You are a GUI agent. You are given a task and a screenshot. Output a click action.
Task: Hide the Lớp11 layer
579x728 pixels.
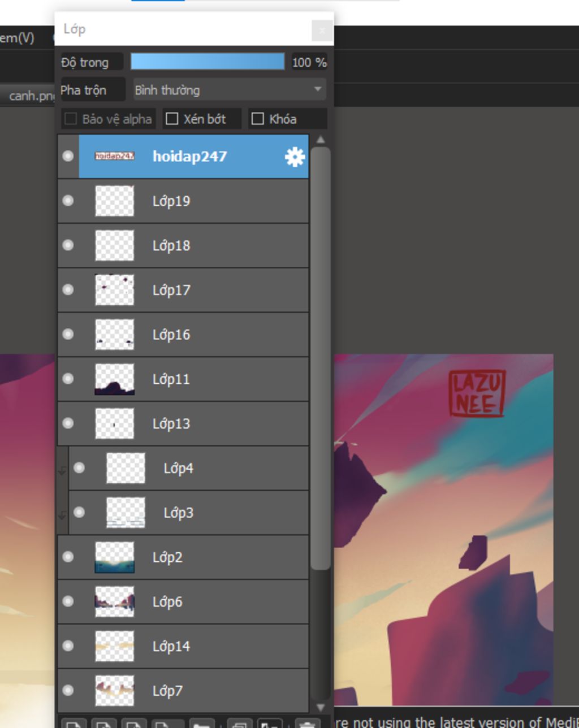[x=68, y=379]
